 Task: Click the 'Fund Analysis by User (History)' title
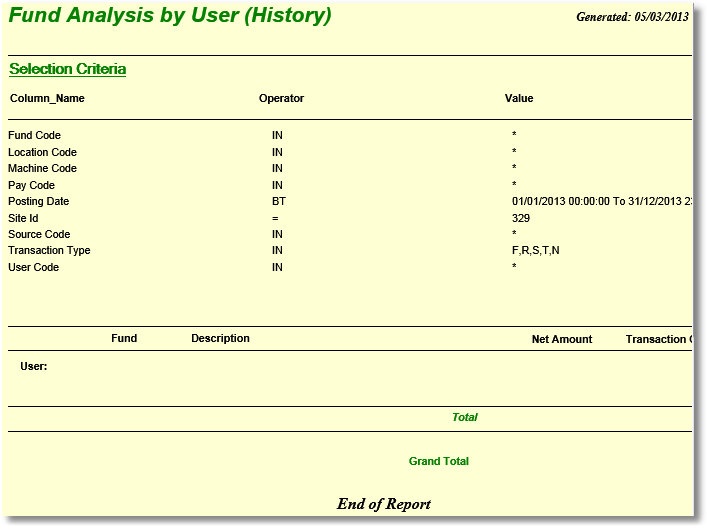[170, 15]
